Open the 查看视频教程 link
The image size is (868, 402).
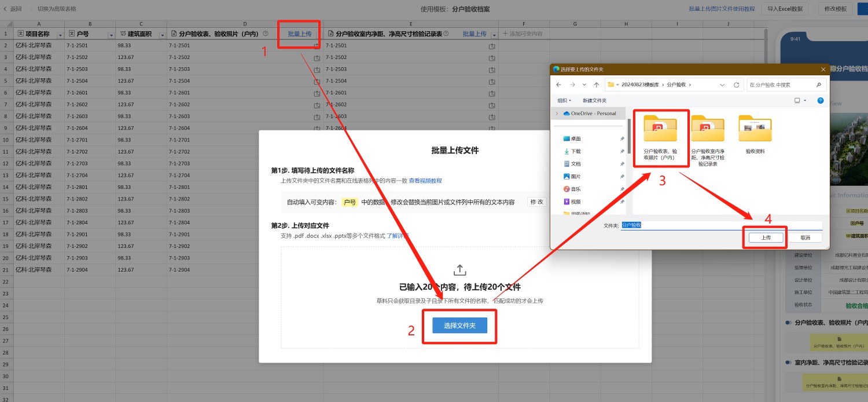click(425, 181)
